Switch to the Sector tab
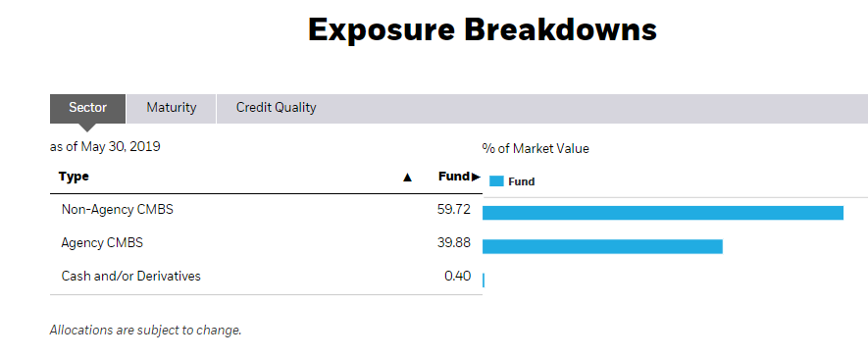 point(87,109)
